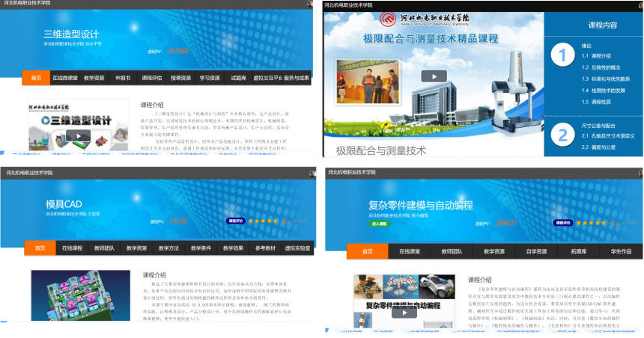Play the 极限配合与测量技术 banner video
Viewport: 644px width, 338px height.
tap(434, 76)
